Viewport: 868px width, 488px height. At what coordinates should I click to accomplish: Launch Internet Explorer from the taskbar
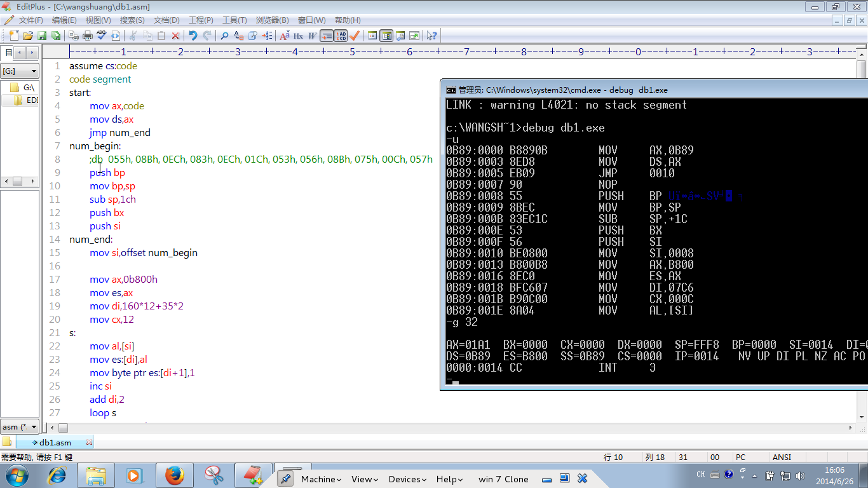pyautogui.click(x=57, y=475)
